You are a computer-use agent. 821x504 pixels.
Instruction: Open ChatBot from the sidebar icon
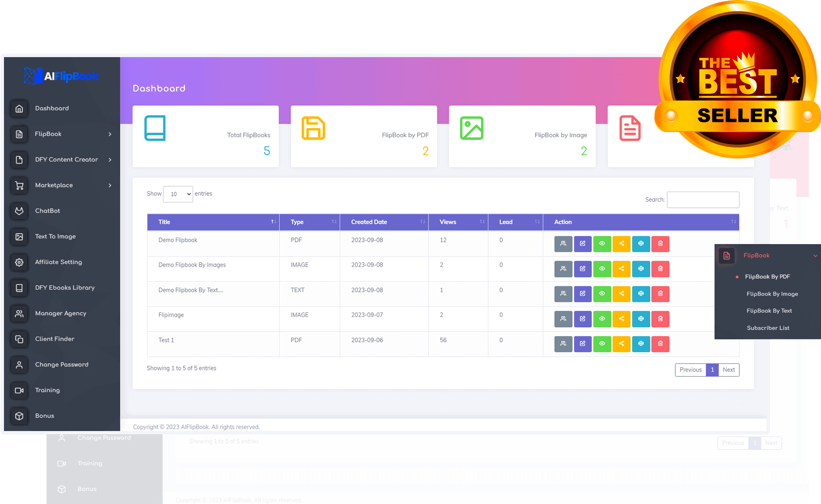(x=19, y=211)
